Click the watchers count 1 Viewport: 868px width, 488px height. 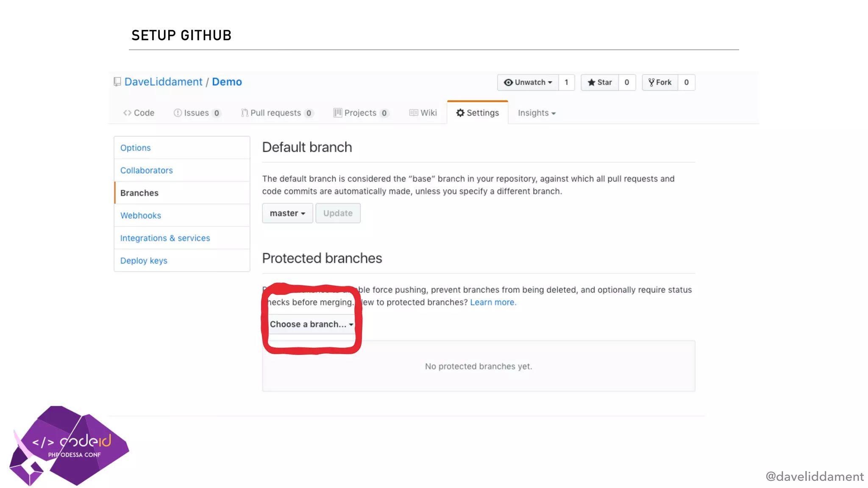pos(566,82)
